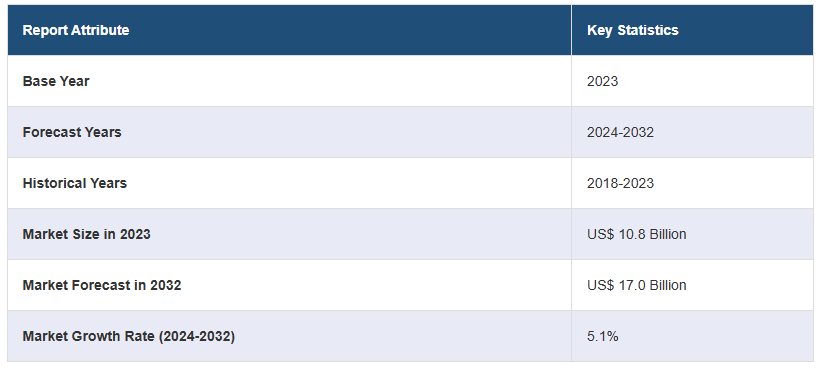Click the 5.1% growth rate value
The image size is (830, 368).
click(x=602, y=336)
